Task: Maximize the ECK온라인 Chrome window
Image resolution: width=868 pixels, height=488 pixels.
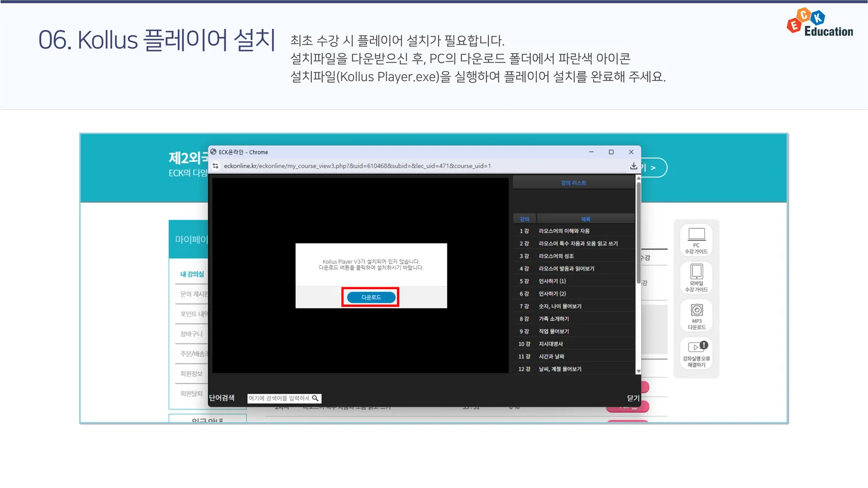Action: click(x=611, y=152)
